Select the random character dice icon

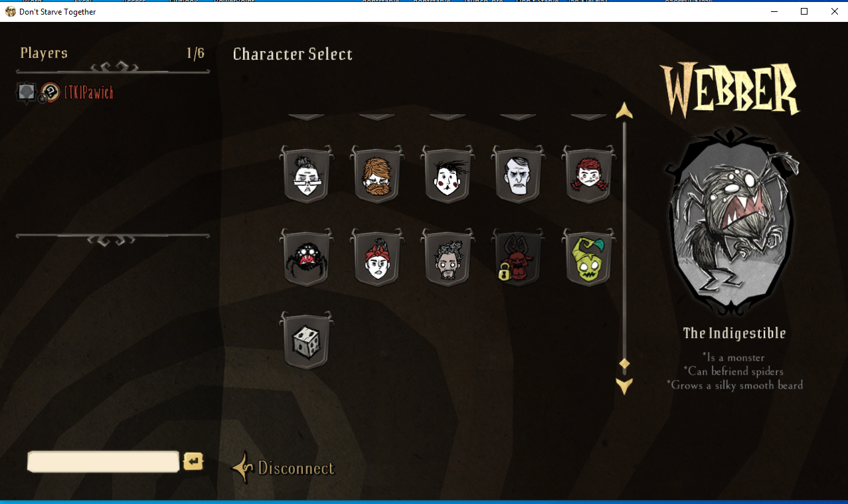point(306,341)
